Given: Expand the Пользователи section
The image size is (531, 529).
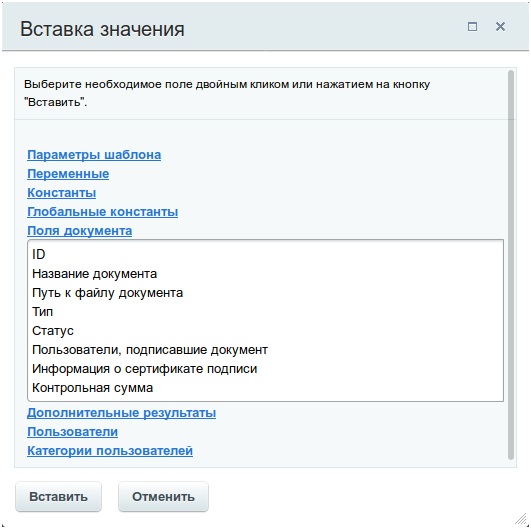Looking at the screenshot, I should point(72,432).
